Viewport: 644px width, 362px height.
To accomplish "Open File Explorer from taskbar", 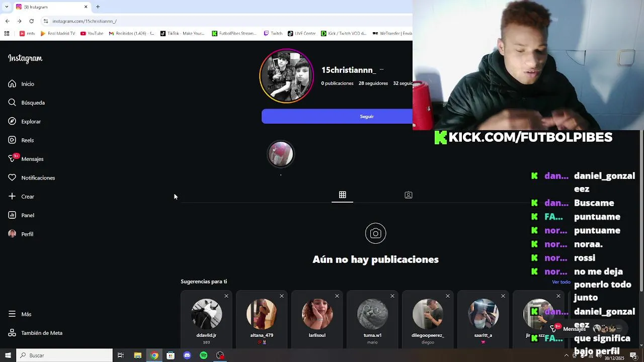I will [x=137, y=355].
